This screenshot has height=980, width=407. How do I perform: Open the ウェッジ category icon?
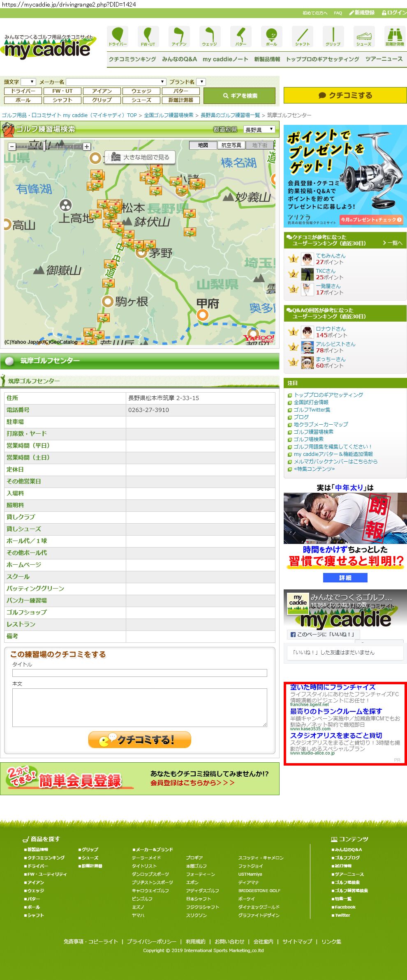click(210, 37)
